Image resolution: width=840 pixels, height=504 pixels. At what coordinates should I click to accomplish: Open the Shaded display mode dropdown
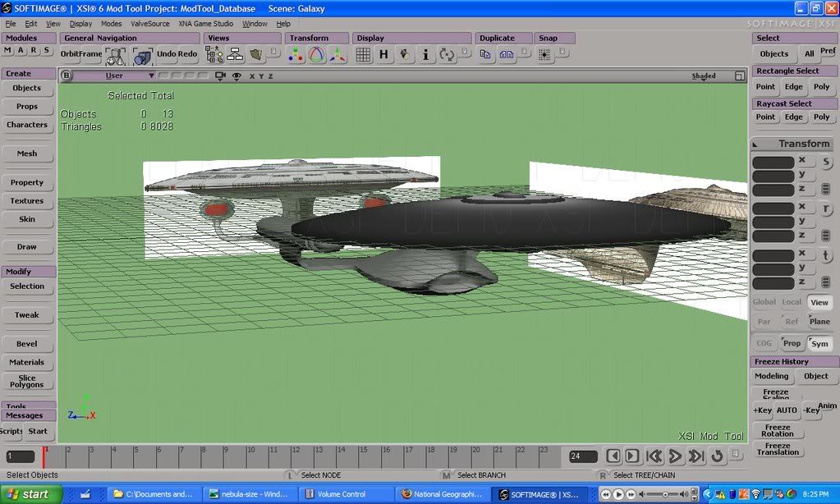click(704, 76)
